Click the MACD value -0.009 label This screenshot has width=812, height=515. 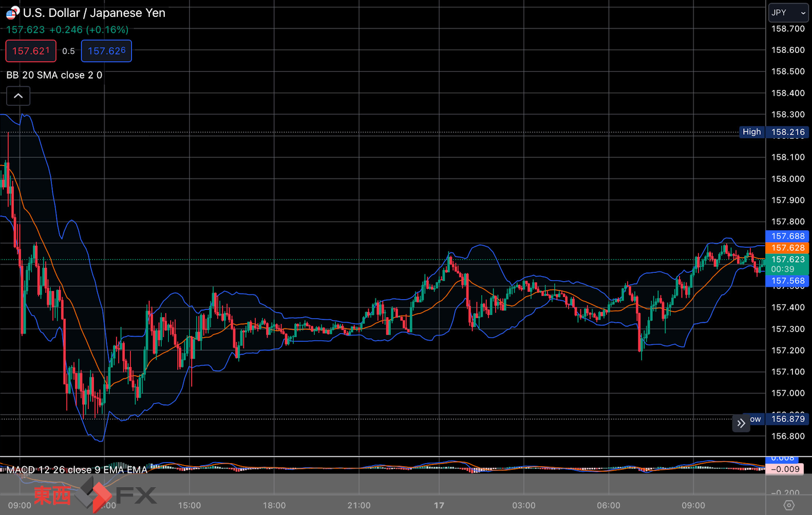(784, 469)
